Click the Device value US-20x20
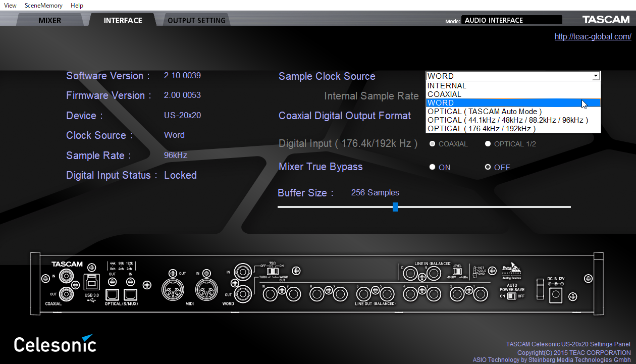Screen dimensions: 636x364 tap(182, 116)
